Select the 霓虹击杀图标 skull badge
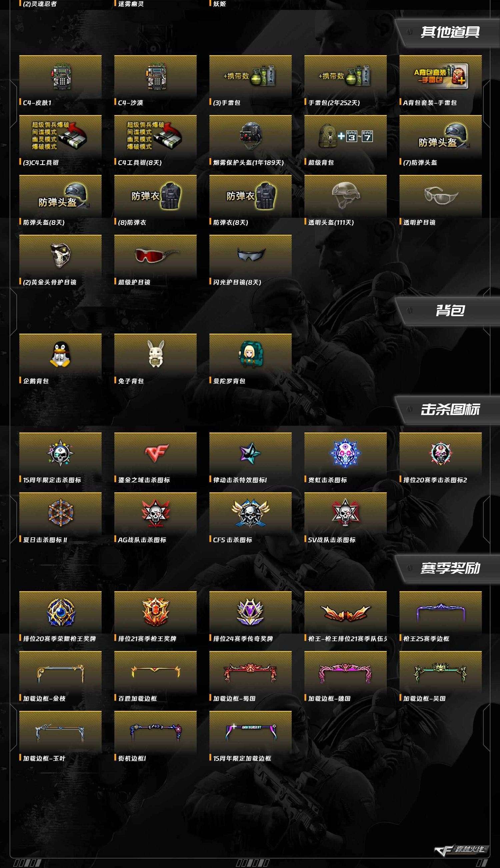The image size is (500, 868). point(345,453)
